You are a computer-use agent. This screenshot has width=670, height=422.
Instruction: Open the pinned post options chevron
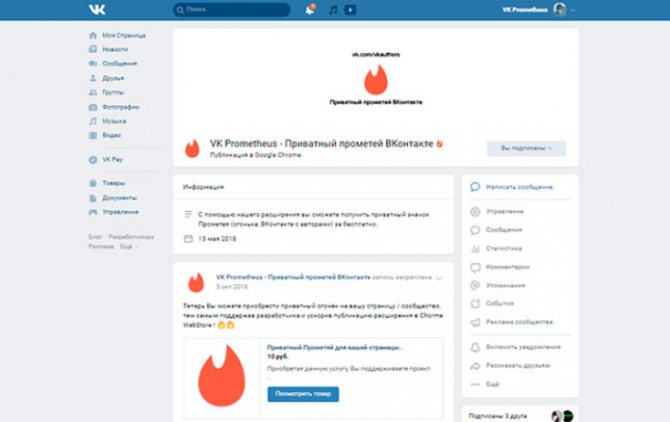(x=439, y=278)
